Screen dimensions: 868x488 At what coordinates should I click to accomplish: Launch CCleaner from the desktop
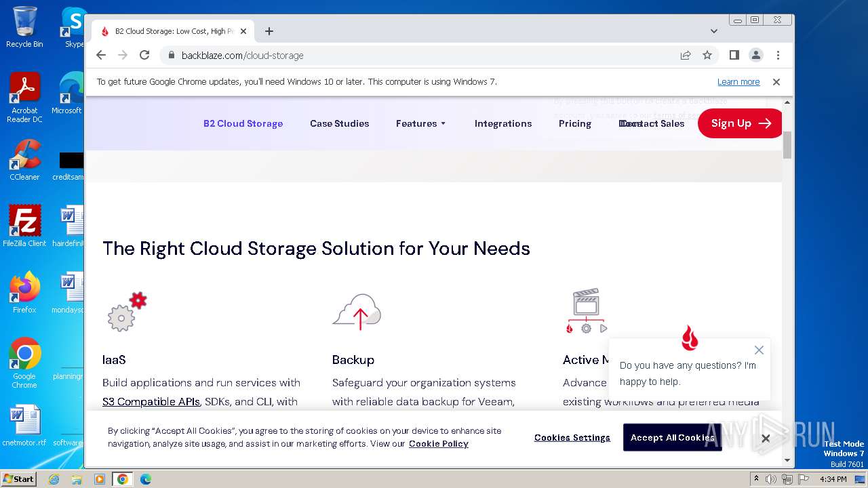(24, 160)
